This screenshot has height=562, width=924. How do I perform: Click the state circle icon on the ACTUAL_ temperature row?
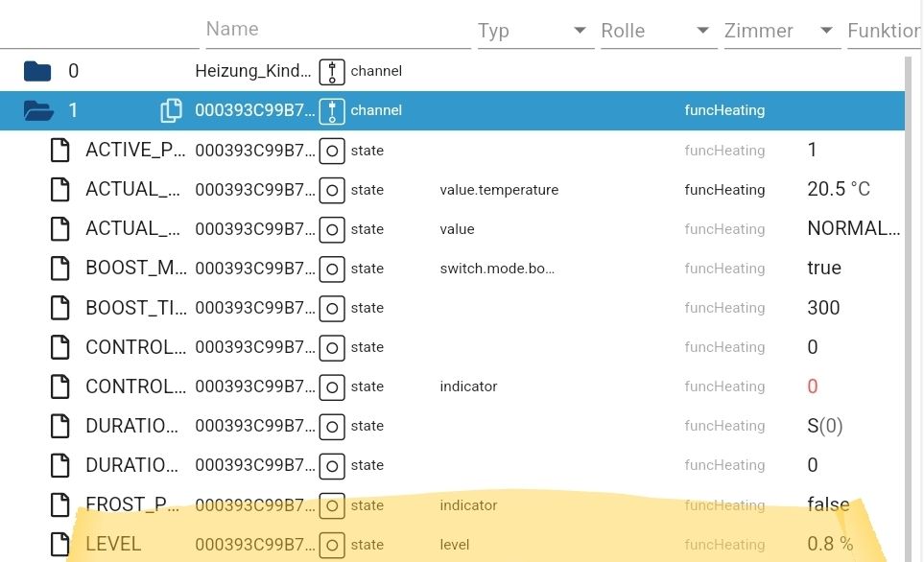click(x=330, y=189)
